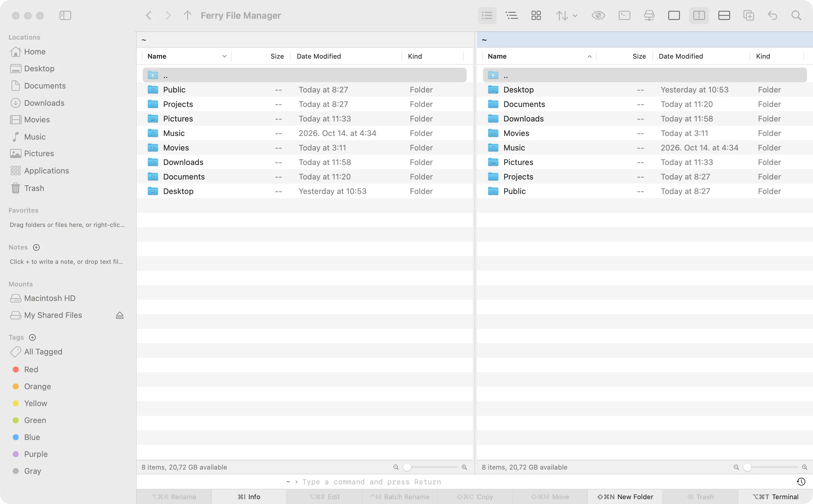Switch to outline tree view

tap(511, 15)
